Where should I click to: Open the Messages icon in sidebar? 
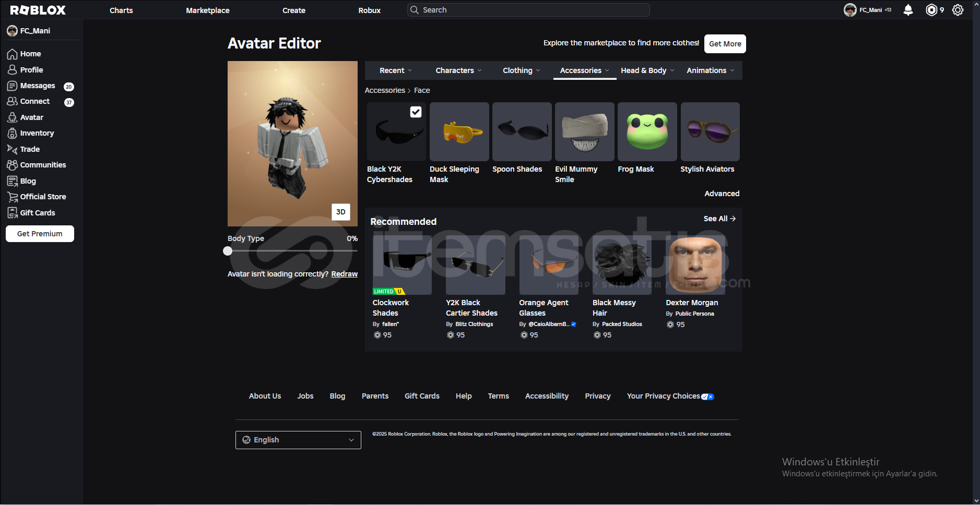(13, 86)
